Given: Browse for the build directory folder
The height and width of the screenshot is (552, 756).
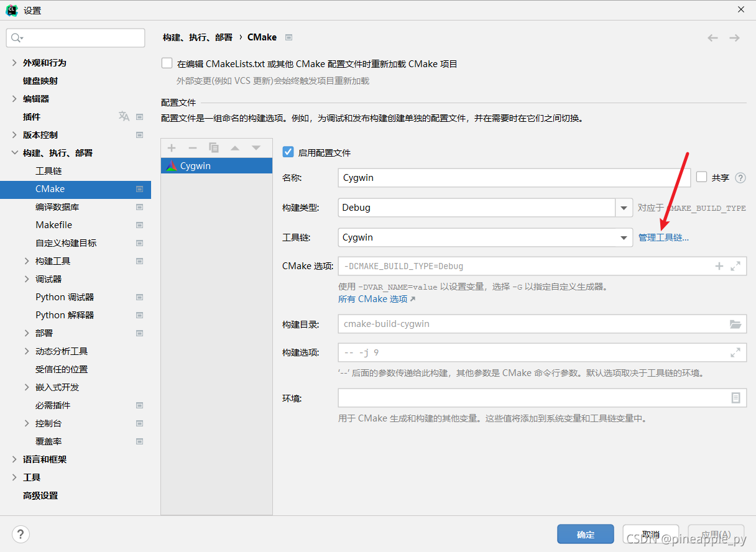Looking at the screenshot, I should (735, 324).
